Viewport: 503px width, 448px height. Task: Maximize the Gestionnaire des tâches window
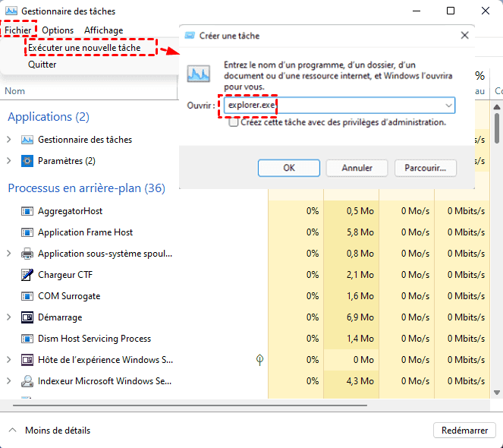pyautogui.click(x=451, y=11)
